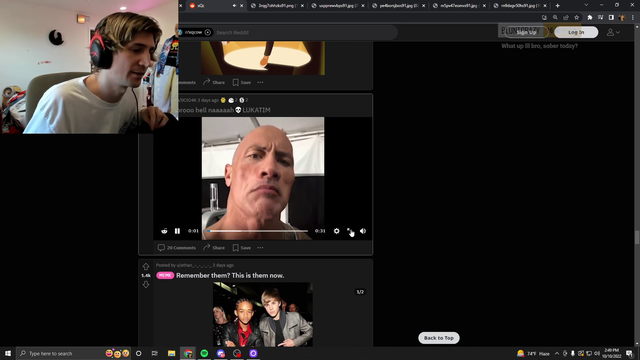Click the Log In button

pos(576,32)
